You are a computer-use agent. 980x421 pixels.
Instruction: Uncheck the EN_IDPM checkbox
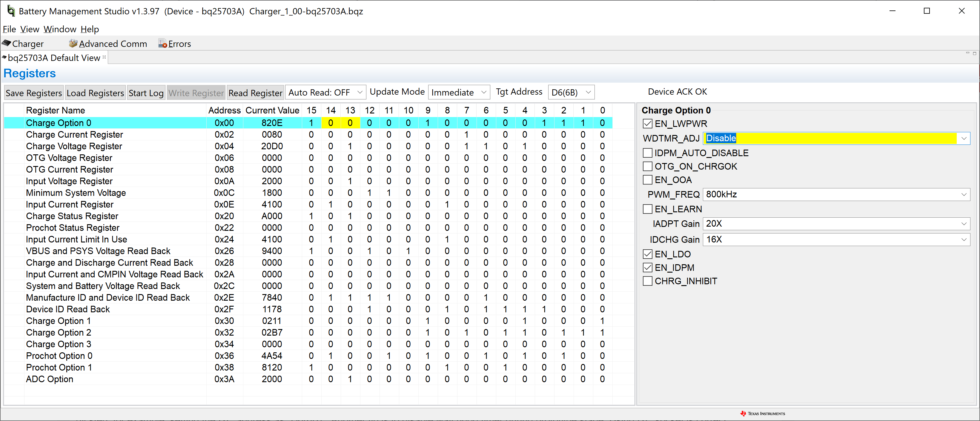coord(647,267)
